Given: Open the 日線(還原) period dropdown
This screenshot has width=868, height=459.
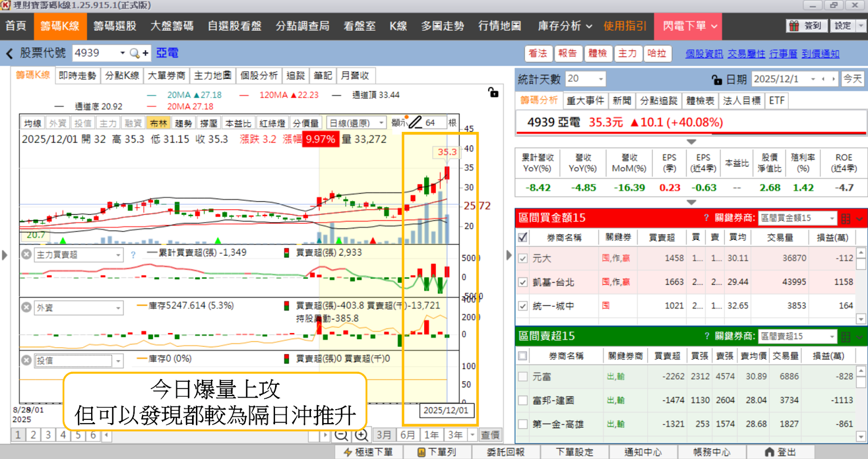Looking at the screenshot, I should pyautogui.click(x=381, y=123).
